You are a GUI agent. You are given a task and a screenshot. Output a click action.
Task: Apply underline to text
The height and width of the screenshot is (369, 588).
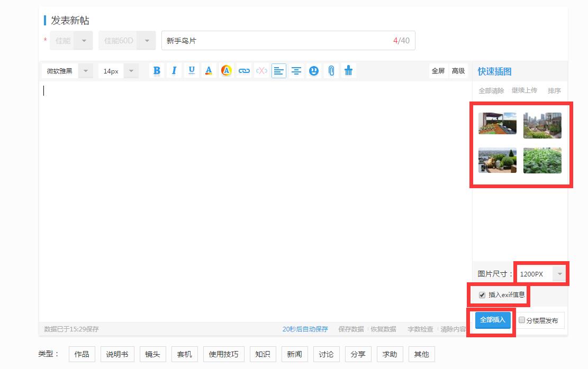point(191,70)
